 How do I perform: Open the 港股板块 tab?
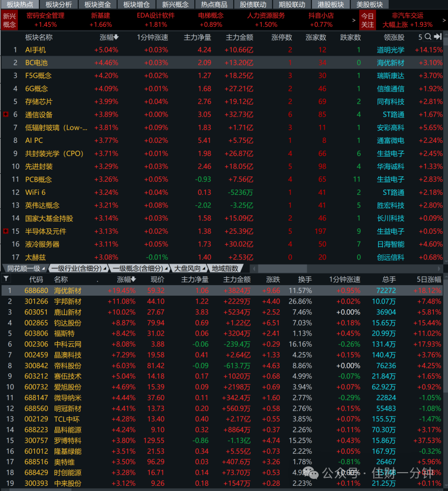tap(330, 4)
